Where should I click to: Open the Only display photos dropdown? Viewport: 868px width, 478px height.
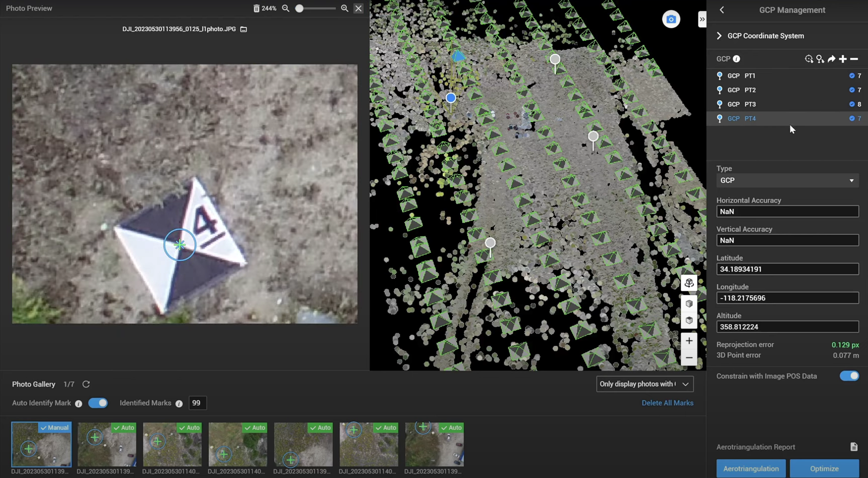(x=644, y=384)
